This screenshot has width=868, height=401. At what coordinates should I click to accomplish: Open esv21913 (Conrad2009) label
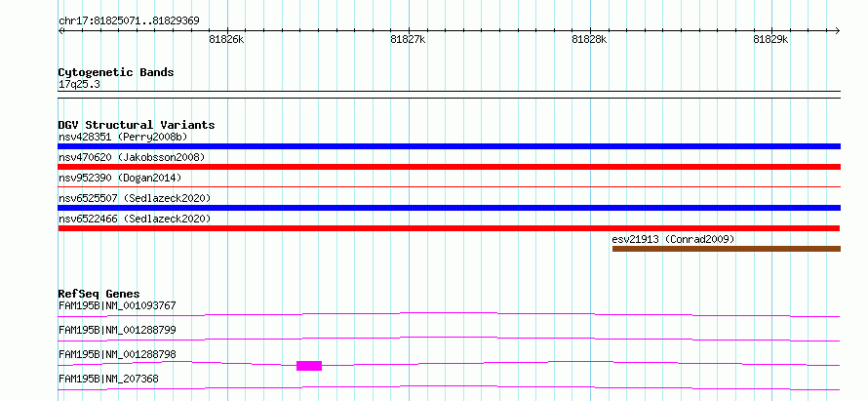[673, 239]
